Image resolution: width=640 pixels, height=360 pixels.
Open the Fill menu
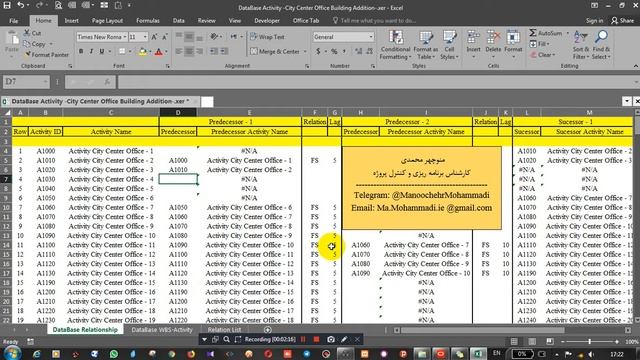point(540,44)
